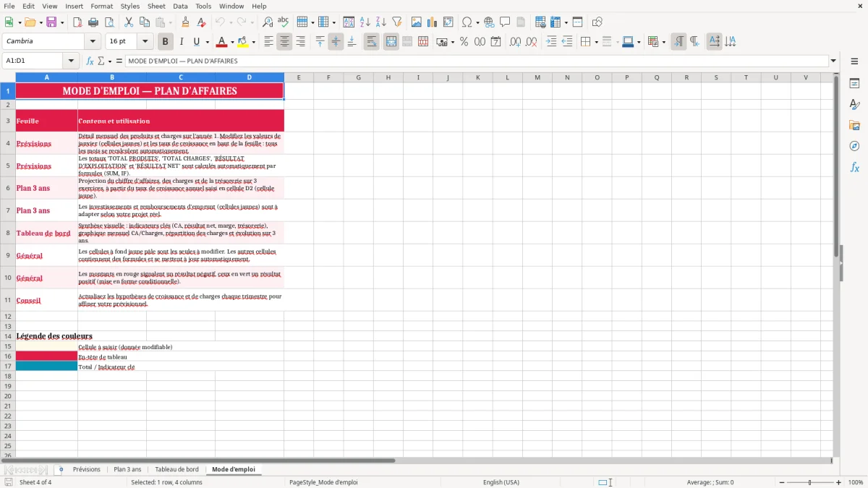The height and width of the screenshot is (488, 868).
Task: Apply red font color swatch
Action: pos(221,42)
